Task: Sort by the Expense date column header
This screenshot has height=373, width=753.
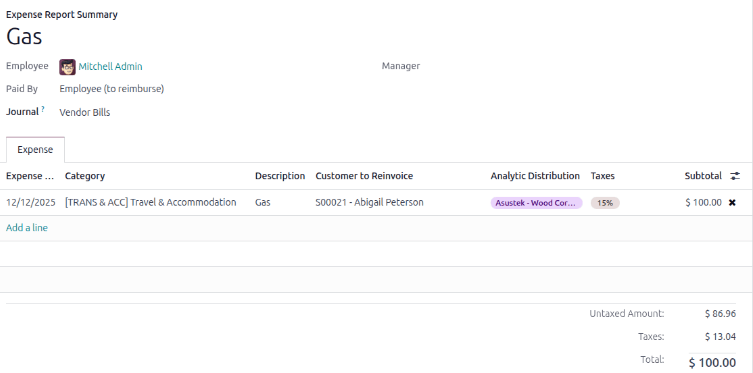Action: tap(30, 176)
